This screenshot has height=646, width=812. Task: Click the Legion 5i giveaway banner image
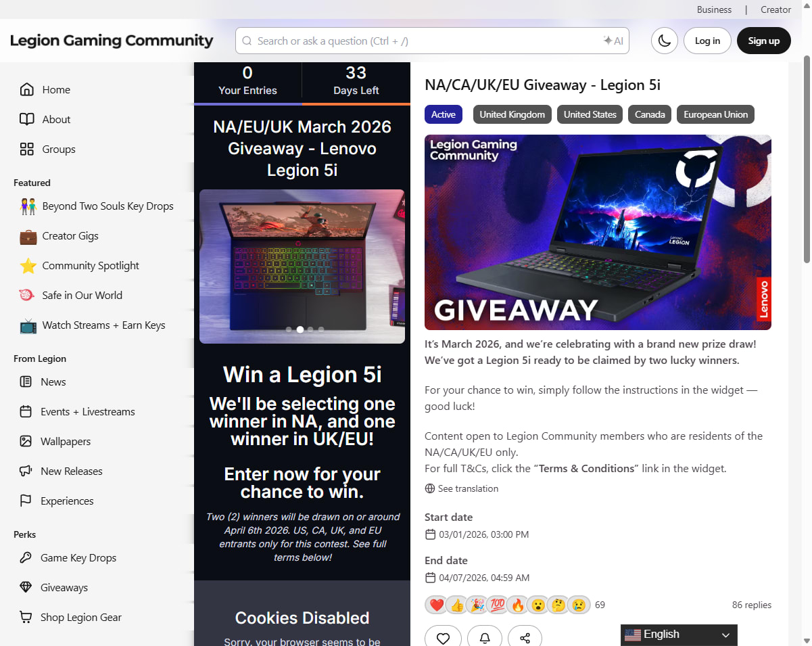pos(598,232)
